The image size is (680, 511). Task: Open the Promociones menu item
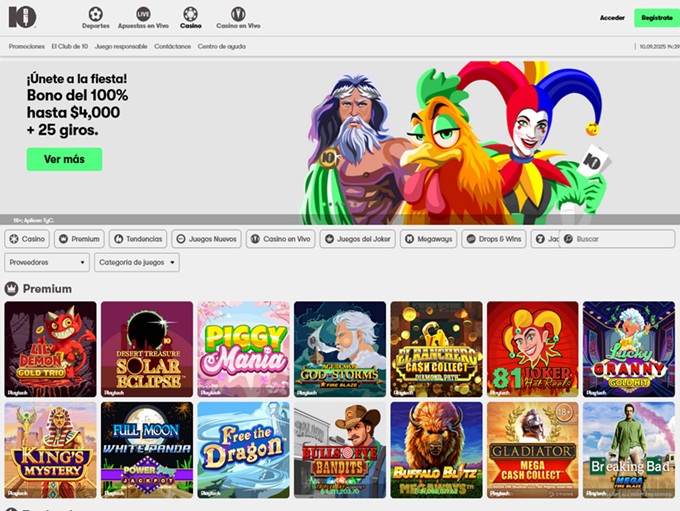(27, 46)
